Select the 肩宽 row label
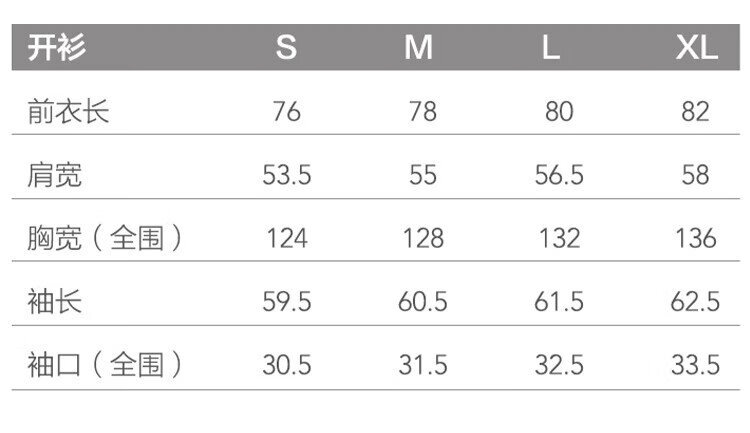Image resolution: width=750 pixels, height=433 pixels. (x=55, y=175)
